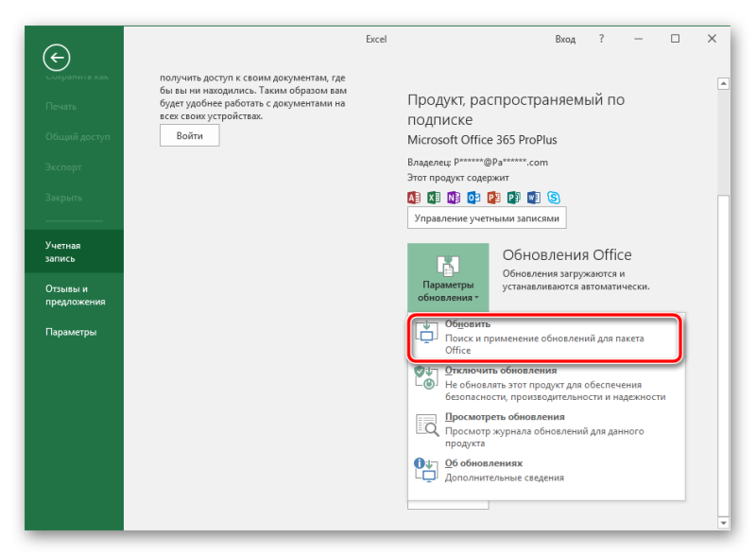Click the Вход link in title bar
The image size is (756, 556).
(565, 39)
